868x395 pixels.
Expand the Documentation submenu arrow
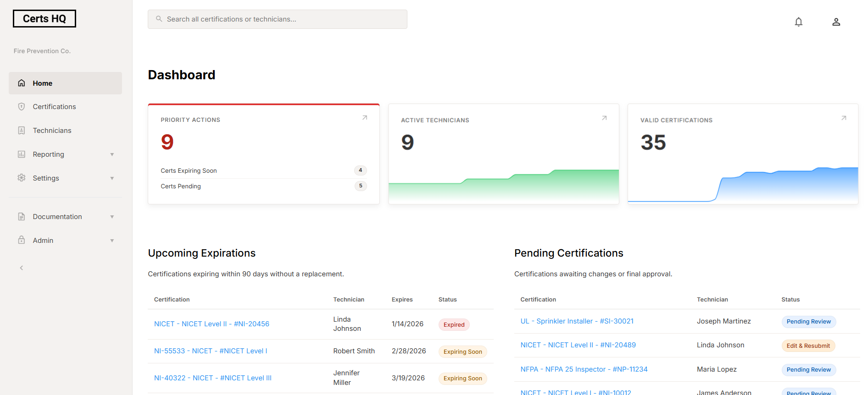112,217
